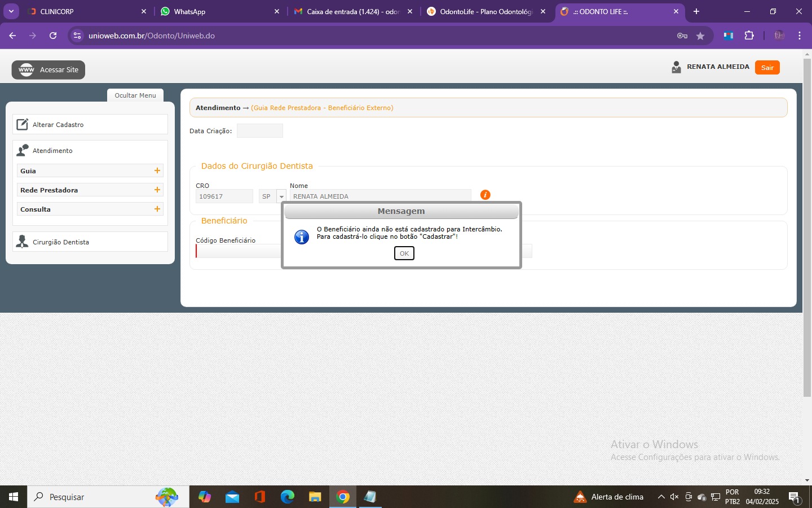Click the Atendimento person icon in sidebar
The height and width of the screenshot is (508, 812).
click(23, 150)
